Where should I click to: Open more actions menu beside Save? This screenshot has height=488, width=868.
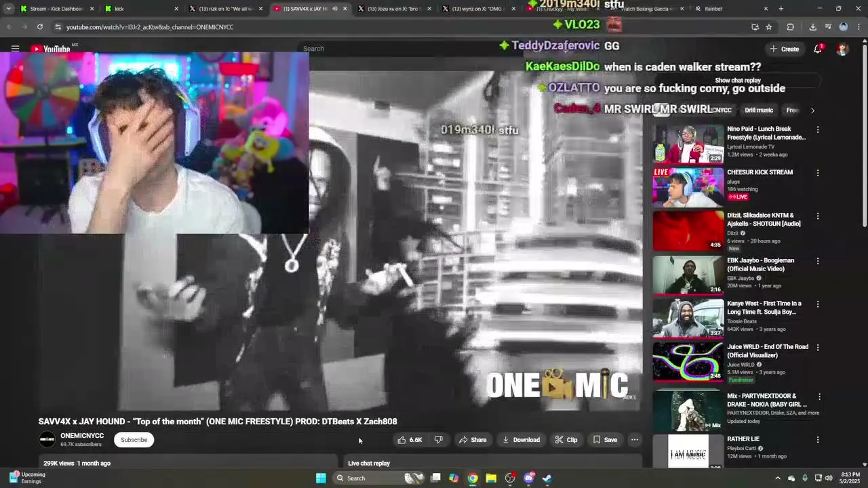[x=635, y=440]
